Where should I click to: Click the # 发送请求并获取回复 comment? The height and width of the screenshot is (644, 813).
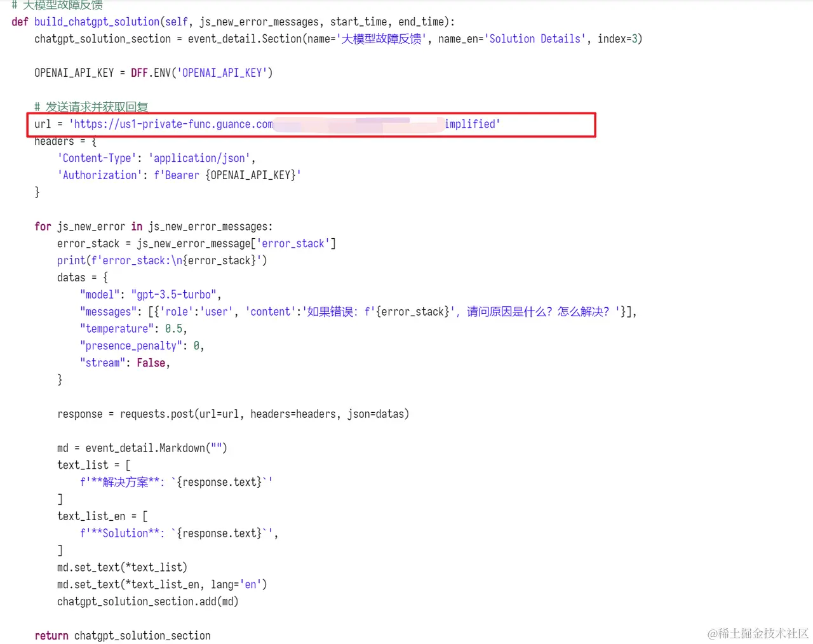tap(91, 107)
